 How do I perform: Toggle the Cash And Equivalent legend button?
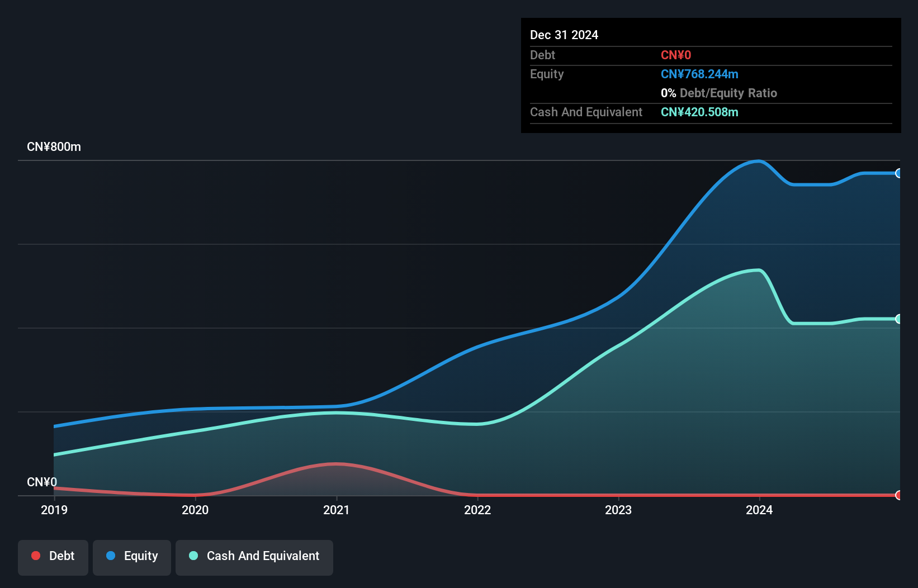pos(254,557)
